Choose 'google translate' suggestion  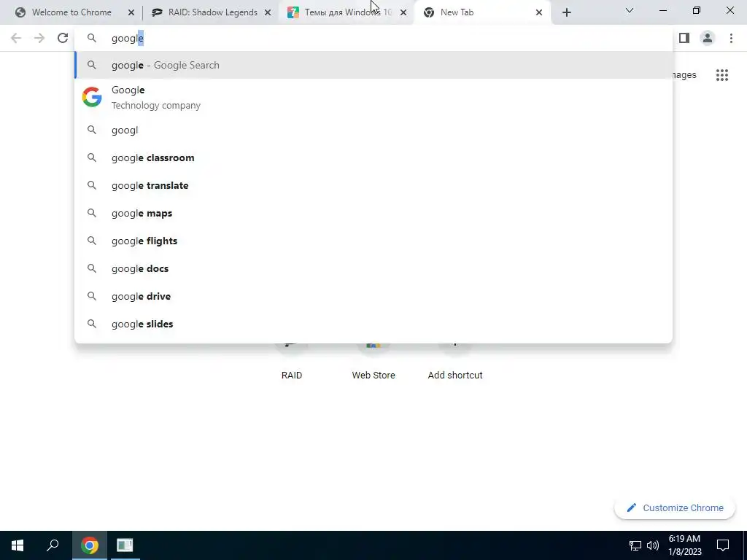pyautogui.click(x=374, y=185)
